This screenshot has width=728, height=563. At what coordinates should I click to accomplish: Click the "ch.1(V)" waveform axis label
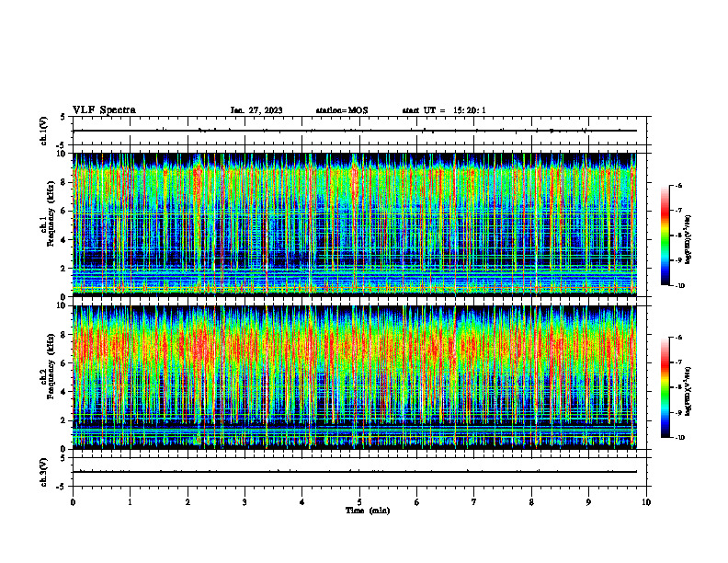tap(44, 131)
